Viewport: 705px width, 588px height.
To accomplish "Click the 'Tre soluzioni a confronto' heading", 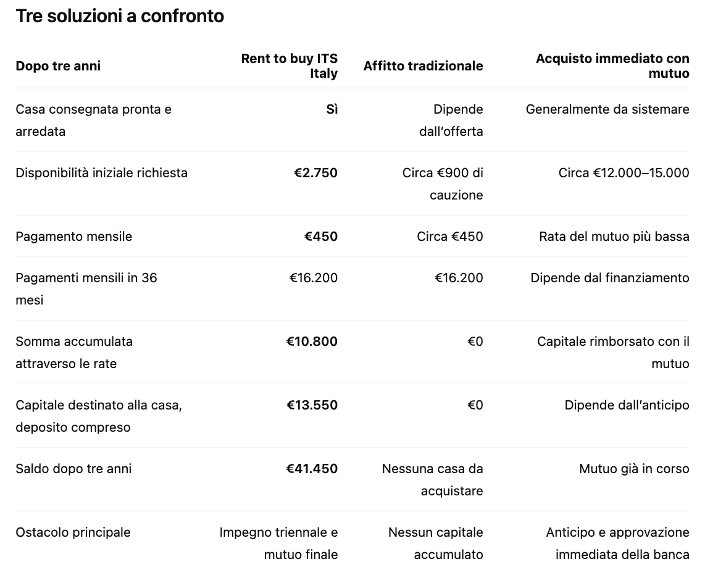I will [x=120, y=16].
